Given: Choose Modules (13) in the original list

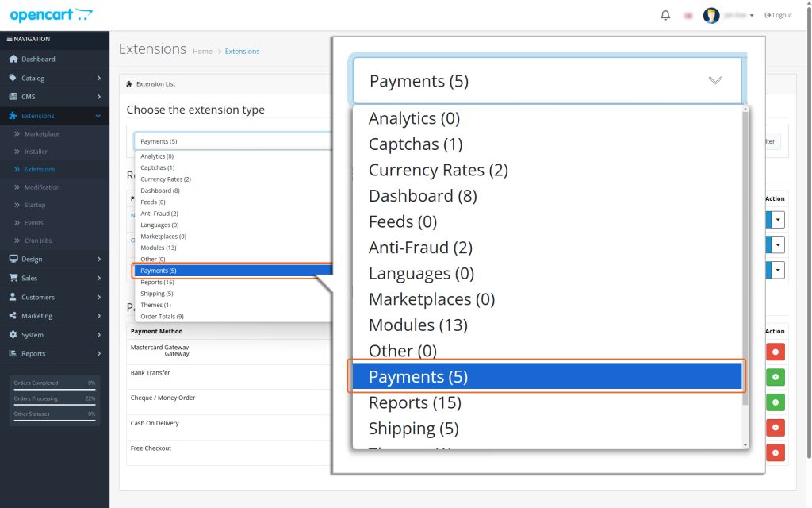Looking at the screenshot, I should pos(159,248).
